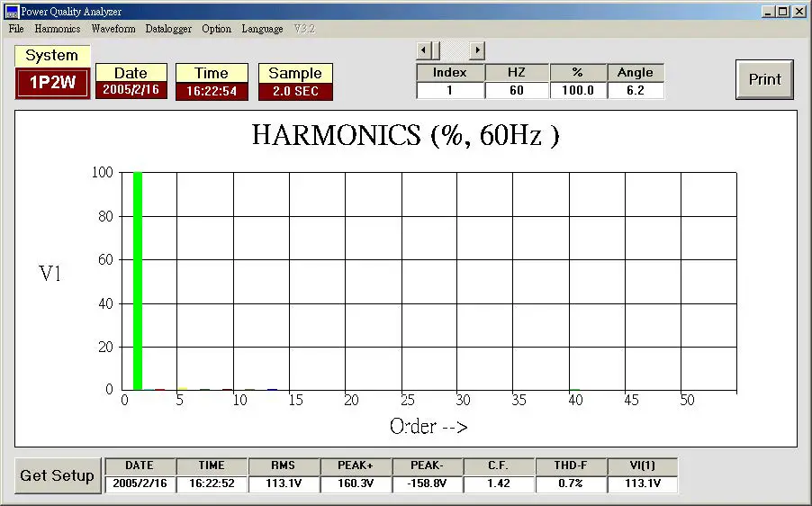Open the Waveform menu
This screenshot has height=506, width=812.
click(113, 29)
